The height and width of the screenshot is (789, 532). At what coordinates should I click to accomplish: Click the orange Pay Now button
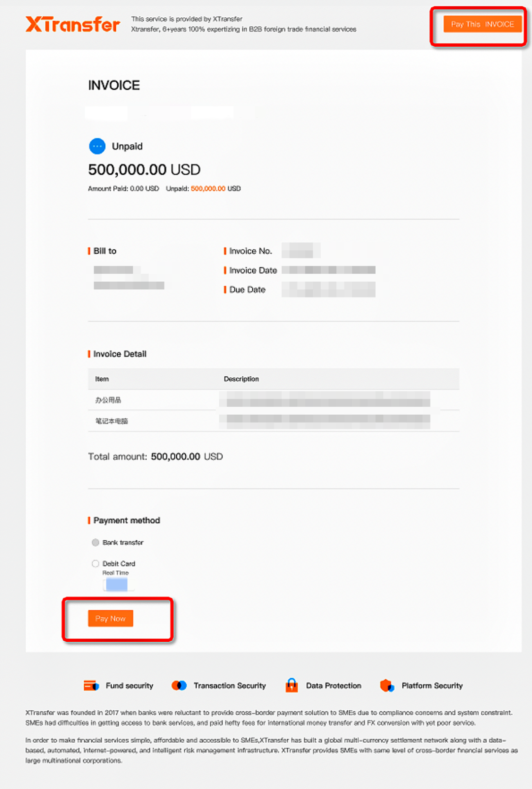pos(110,619)
